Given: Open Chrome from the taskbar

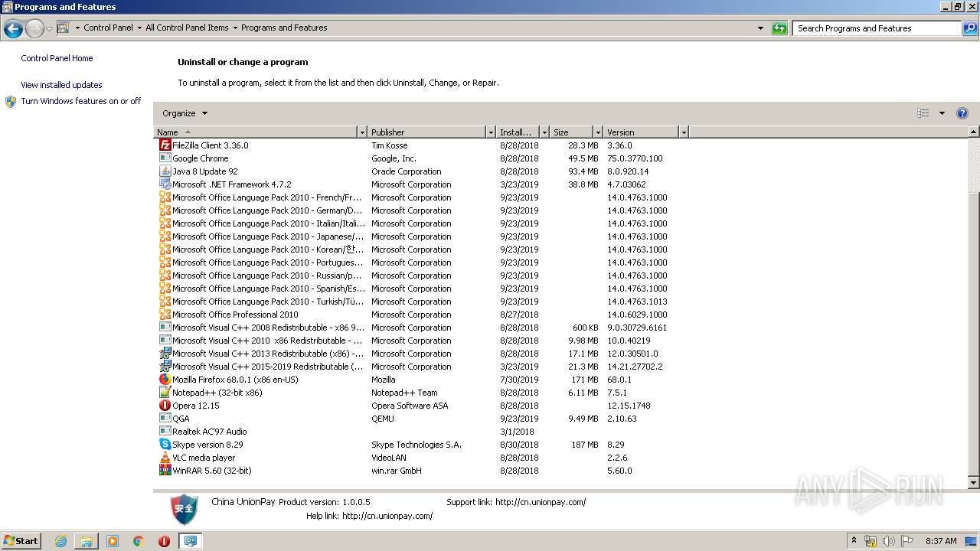Looking at the screenshot, I should pos(139,541).
